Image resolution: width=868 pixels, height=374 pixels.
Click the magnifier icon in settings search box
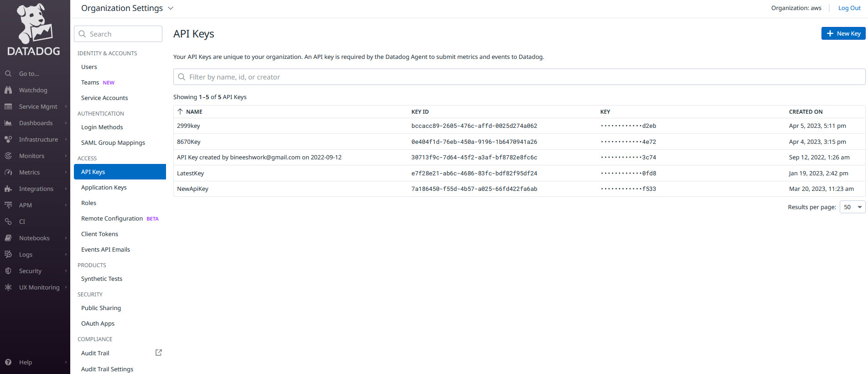pos(83,34)
